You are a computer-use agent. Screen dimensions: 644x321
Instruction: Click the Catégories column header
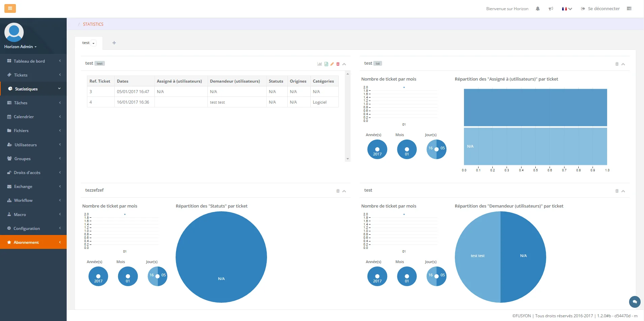(324, 81)
